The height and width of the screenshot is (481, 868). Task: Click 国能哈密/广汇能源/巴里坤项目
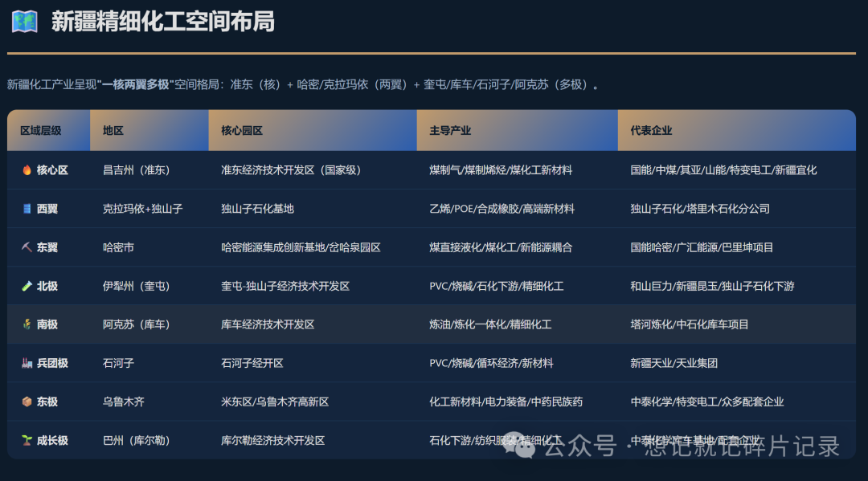(x=702, y=247)
